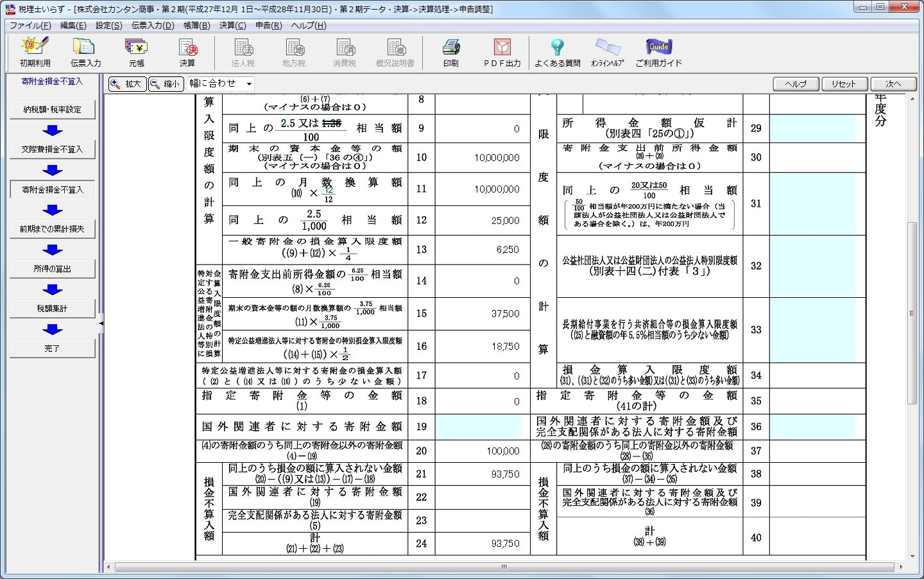Select the 決算 toolbar icon
The height and width of the screenshot is (579, 924).
click(x=187, y=51)
